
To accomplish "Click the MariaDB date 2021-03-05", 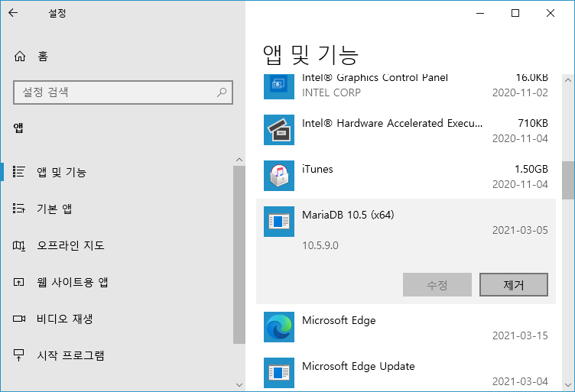I will pos(520,231).
